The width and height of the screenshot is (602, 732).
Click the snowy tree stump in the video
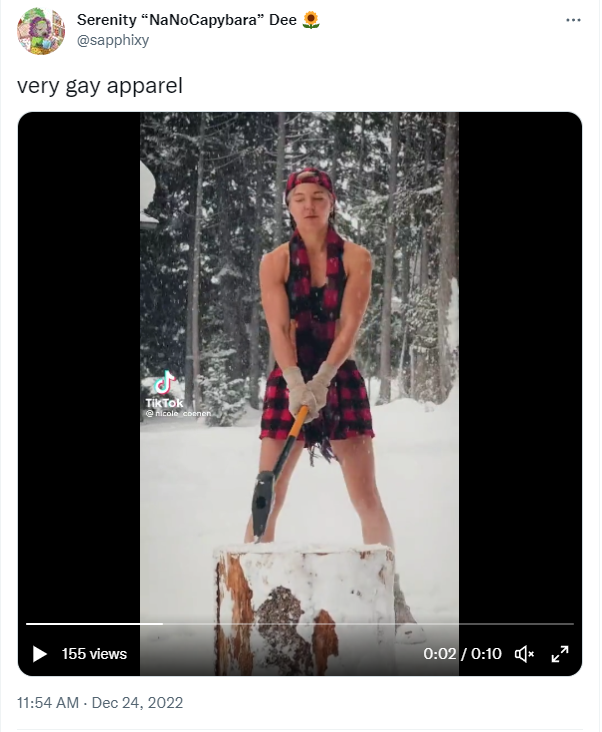(304, 607)
